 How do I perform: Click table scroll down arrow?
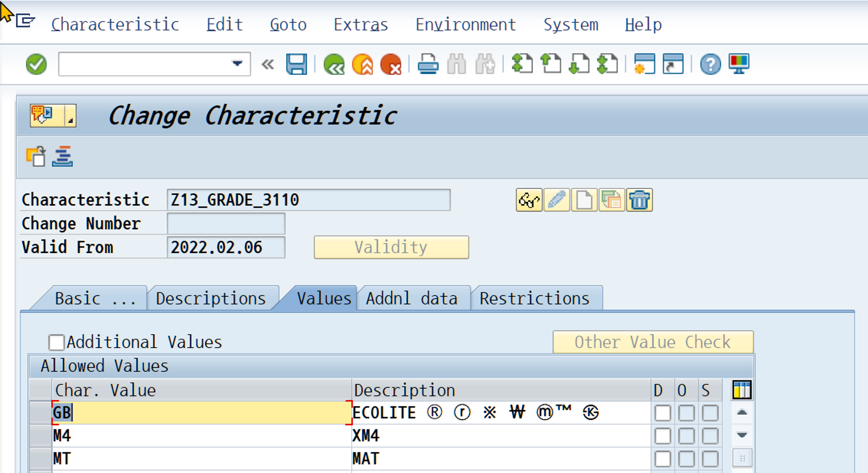742,435
